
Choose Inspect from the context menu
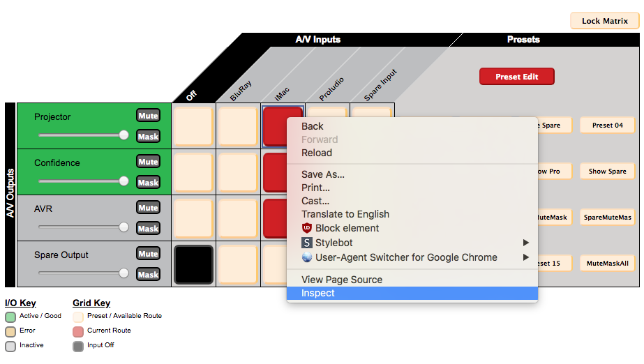pyautogui.click(x=318, y=294)
